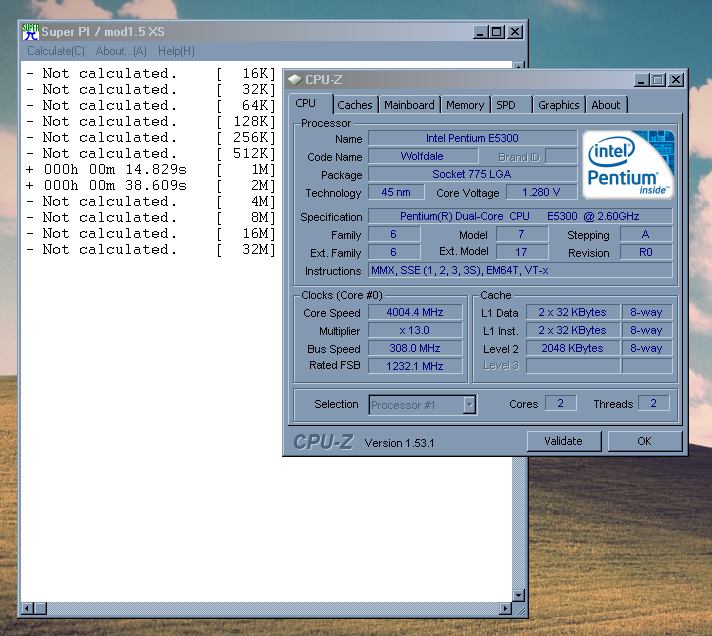This screenshot has height=636, width=712.
Task: Click Super PI horizontal scrollbar left arrow
Action: 27,608
